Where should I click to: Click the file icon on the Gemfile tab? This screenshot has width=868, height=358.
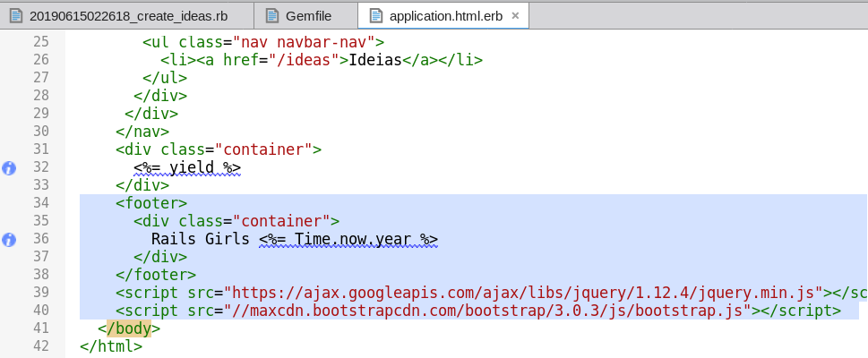tap(271, 15)
